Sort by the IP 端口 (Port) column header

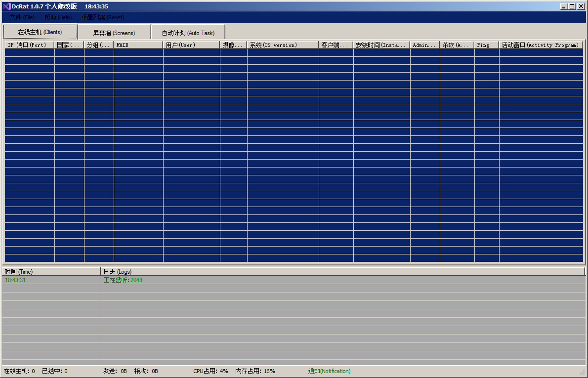click(x=29, y=45)
